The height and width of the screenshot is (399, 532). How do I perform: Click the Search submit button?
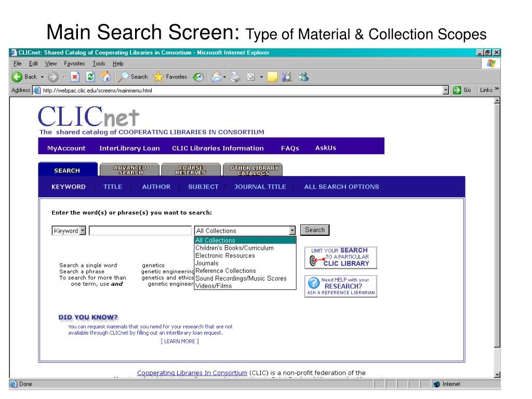click(x=315, y=230)
